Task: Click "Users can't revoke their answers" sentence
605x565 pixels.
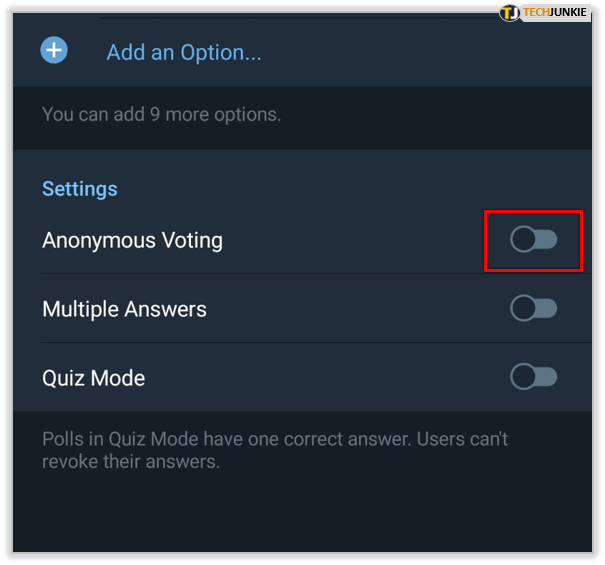Action: click(x=130, y=462)
